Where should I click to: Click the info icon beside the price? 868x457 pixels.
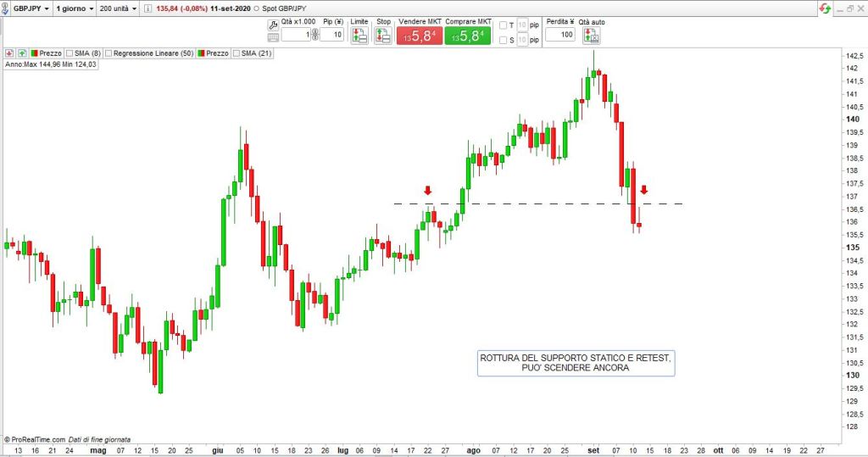click(147, 8)
